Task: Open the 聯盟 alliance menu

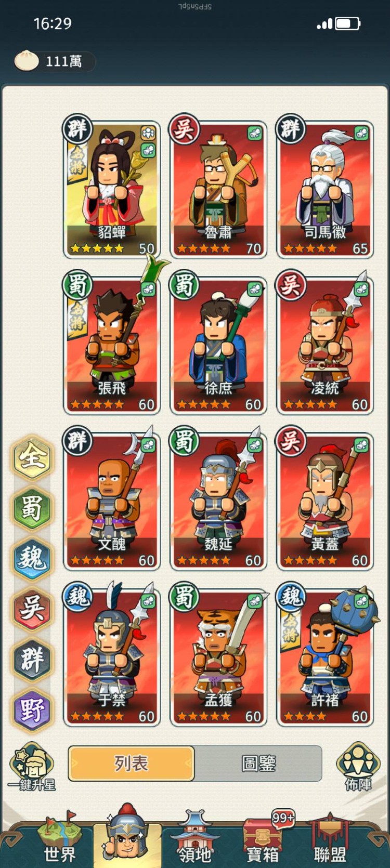Action: coord(330,838)
